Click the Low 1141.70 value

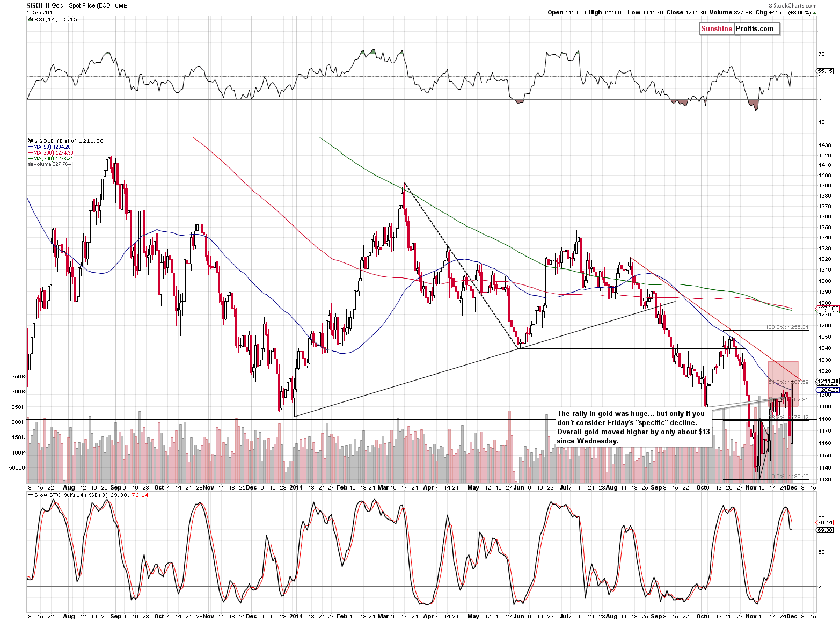[x=646, y=12]
